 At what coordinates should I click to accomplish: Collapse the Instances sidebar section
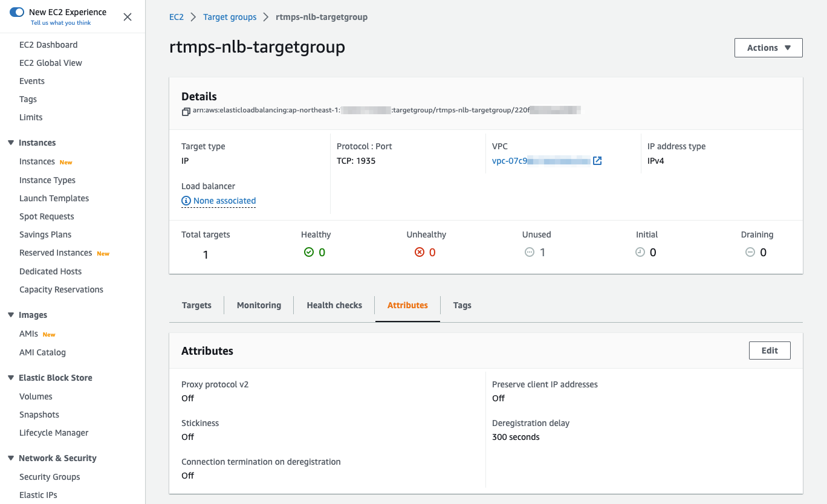coord(11,143)
